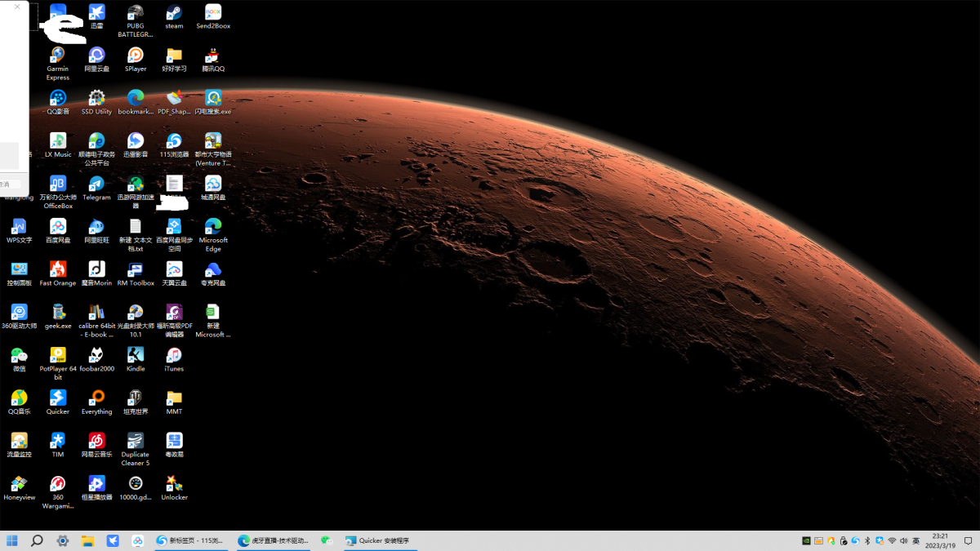Open Quicker desktop shortcut
The height and width of the screenshot is (551, 980).
pos(58,402)
